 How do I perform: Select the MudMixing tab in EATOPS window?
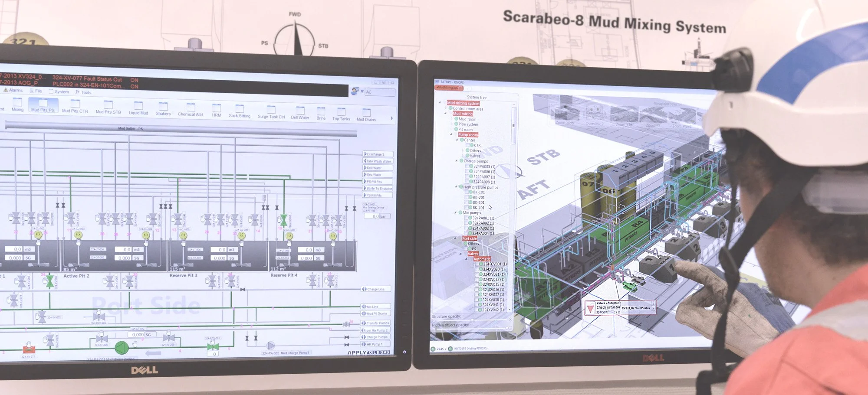tap(449, 88)
